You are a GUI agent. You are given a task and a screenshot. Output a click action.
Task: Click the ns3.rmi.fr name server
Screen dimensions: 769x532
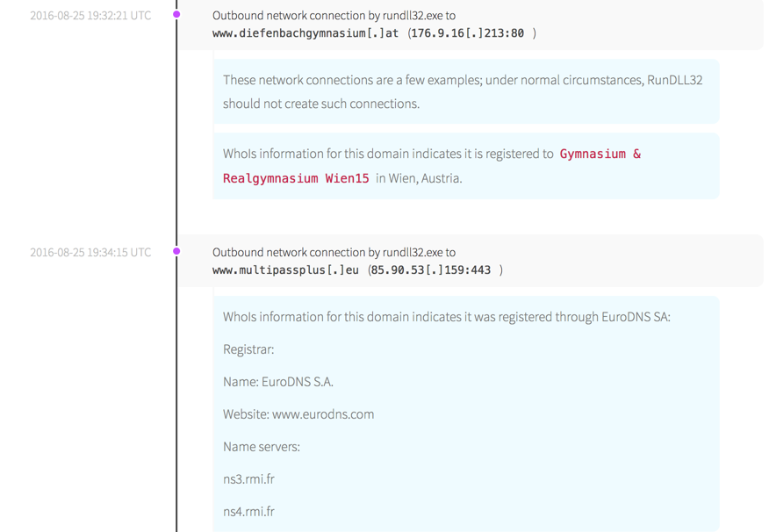tap(248, 479)
